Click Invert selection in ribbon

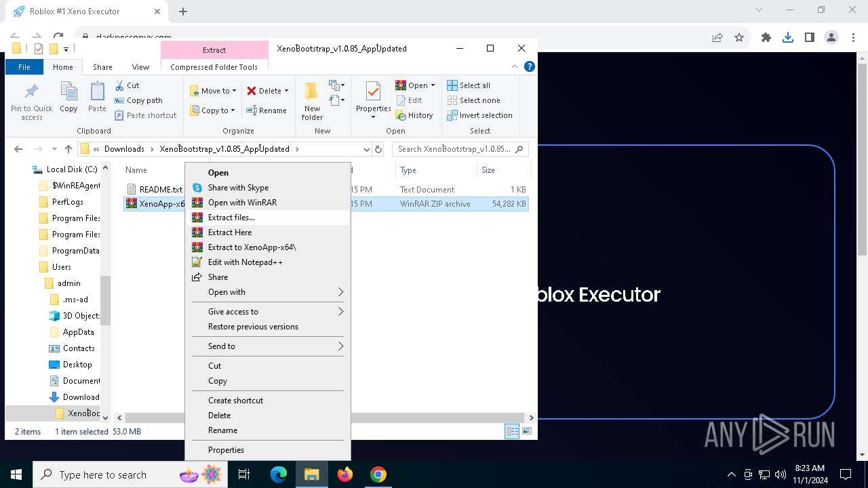[x=479, y=115]
